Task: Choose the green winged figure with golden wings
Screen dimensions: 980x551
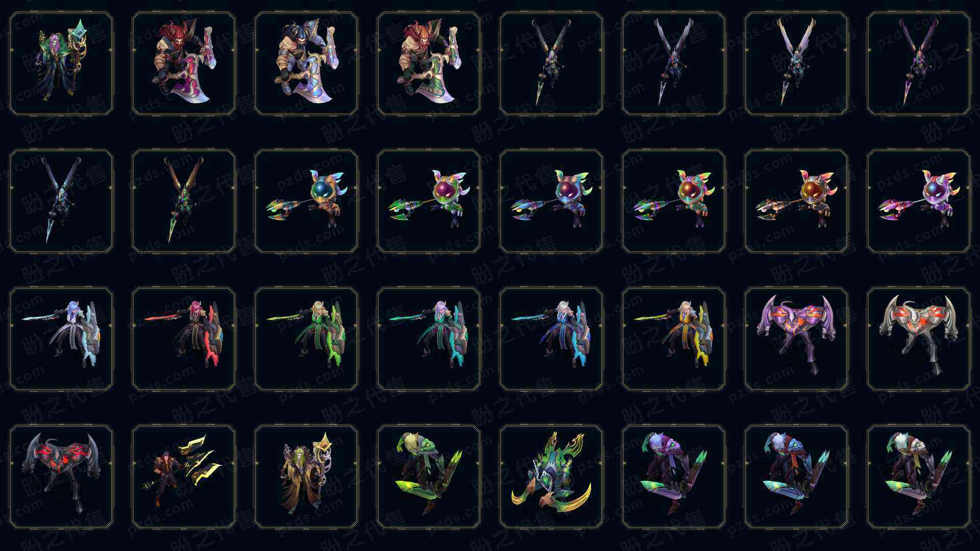Action: (184, 201)
